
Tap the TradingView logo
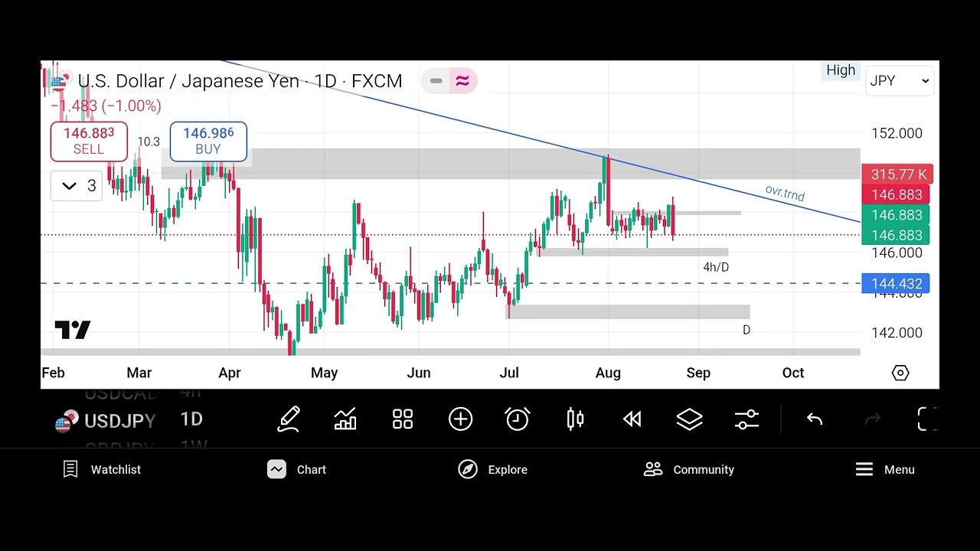[73, 330]
